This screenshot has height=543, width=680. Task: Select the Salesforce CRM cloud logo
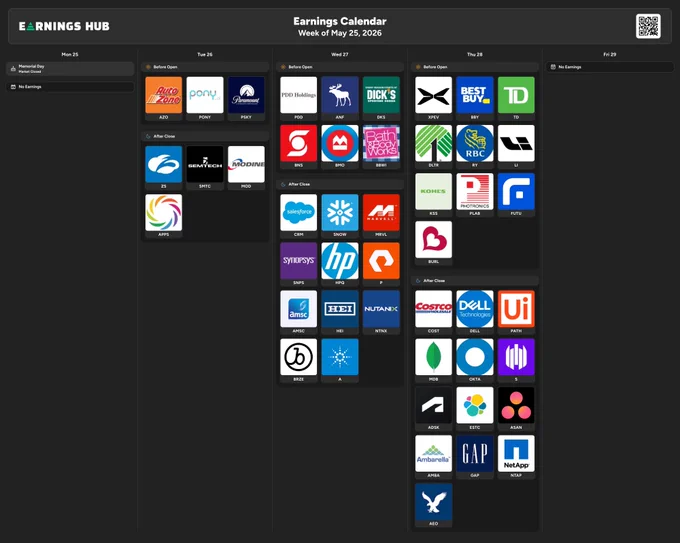(298, 212)
